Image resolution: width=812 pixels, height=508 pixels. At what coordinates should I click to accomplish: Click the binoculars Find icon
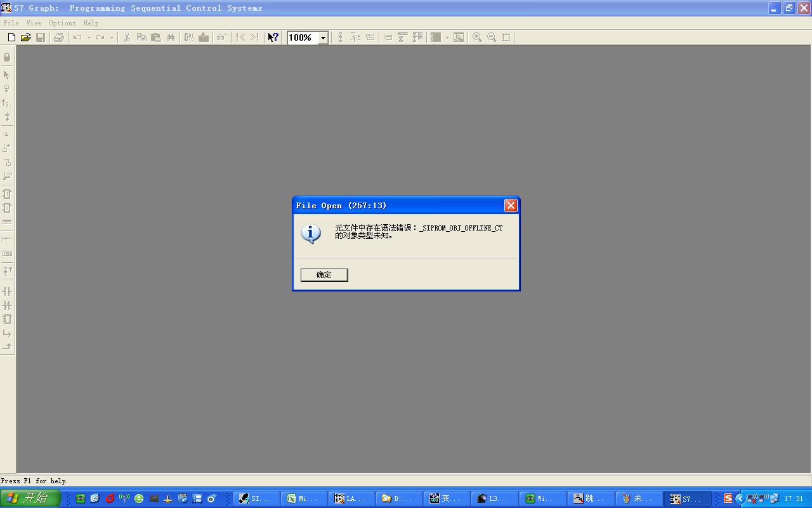tap(171, 37)
